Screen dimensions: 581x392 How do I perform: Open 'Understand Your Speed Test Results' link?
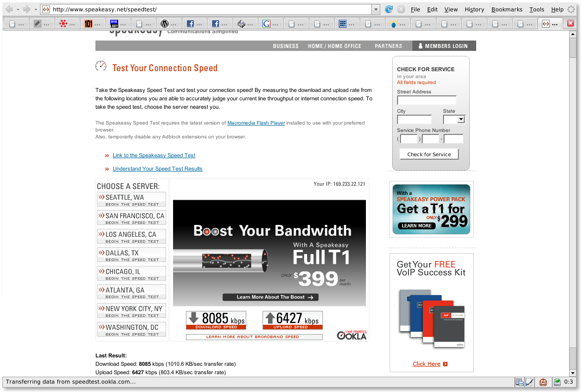coord(157,169)
